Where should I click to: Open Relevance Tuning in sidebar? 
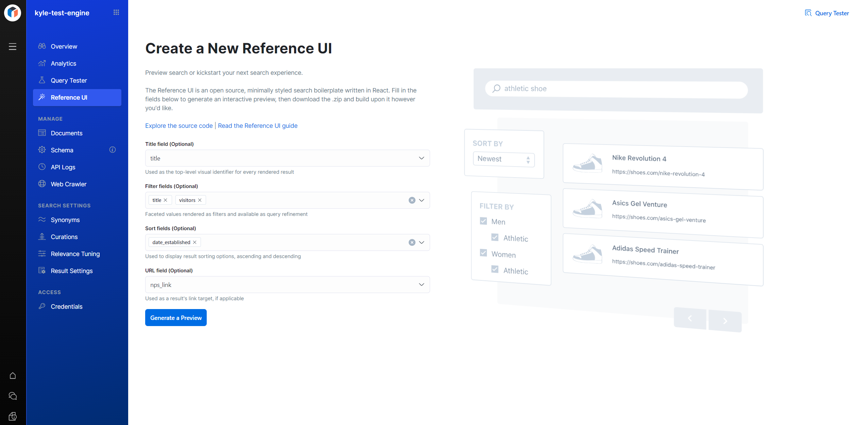(x=75, y=254)
